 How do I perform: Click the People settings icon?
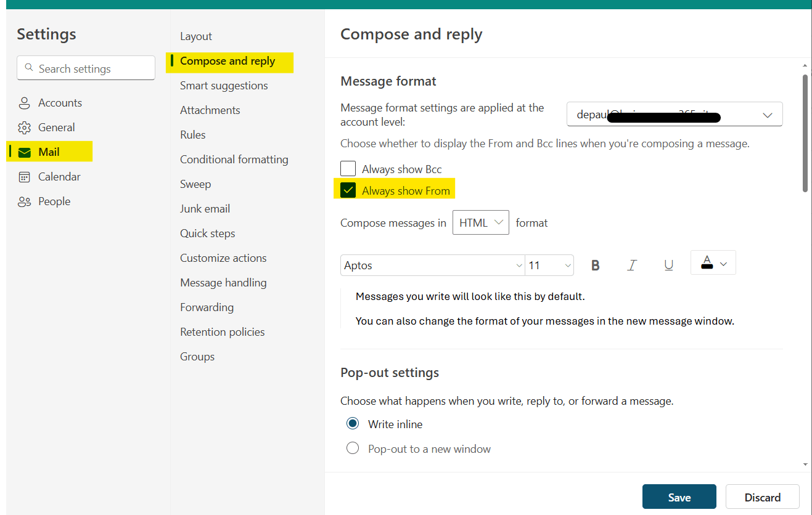25,201
